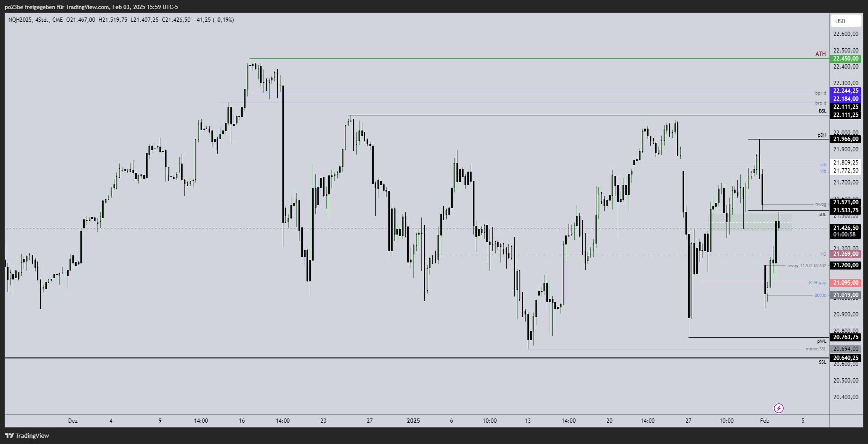This screenshot has height=444, width=868.
Task: Click the blue 22.244,25 price tag
Action: [x=845, y=91]
